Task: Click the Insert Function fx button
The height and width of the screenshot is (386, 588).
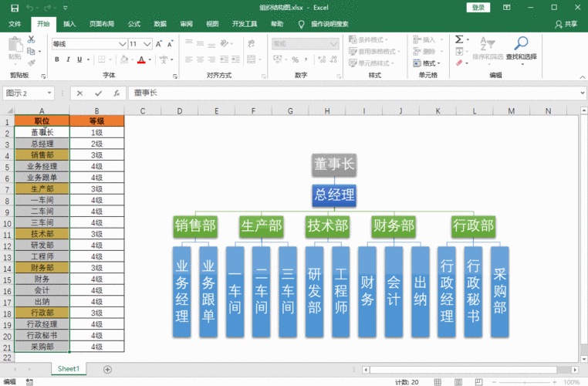Action: [x=117, y=93]
